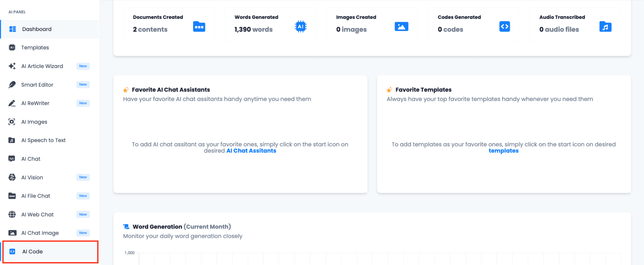Click the Dashboard grid icon
The width and height of the screenshot is (644, 265).
(12, 29)
